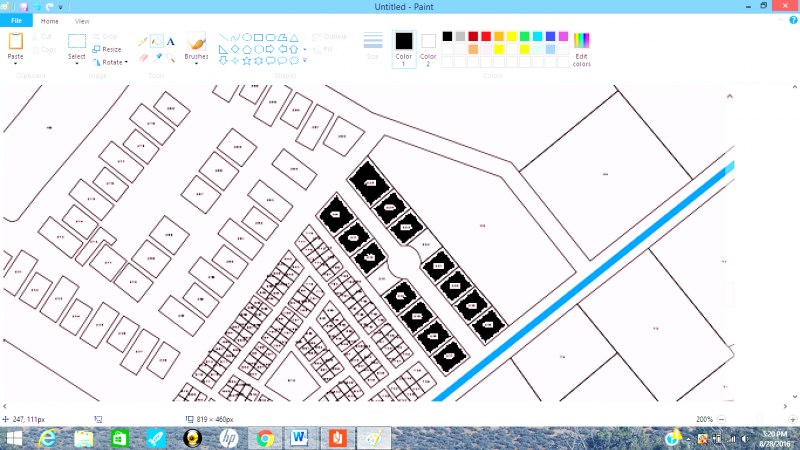The width and height of the screenshot is (800, 450).
Task: Click the Resize button
Action: (107, 49)
